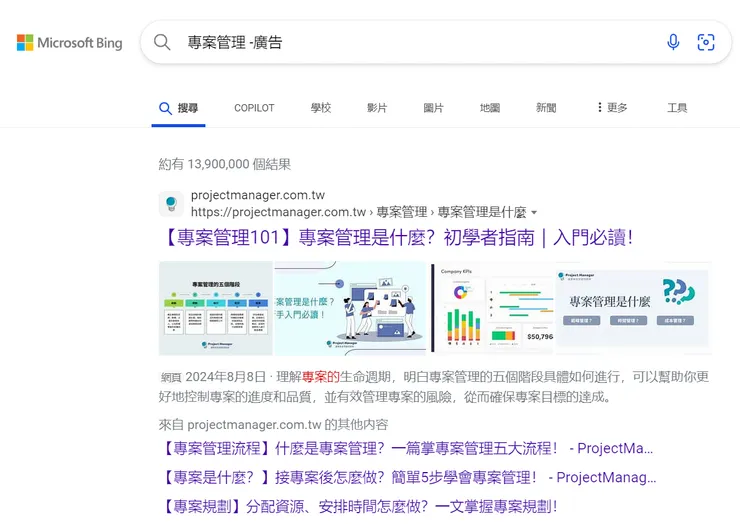Viewport: 740px width, 524px height.
Task: Open the 影片 tab
Action: pyautogui.click(x=377, y=108)
